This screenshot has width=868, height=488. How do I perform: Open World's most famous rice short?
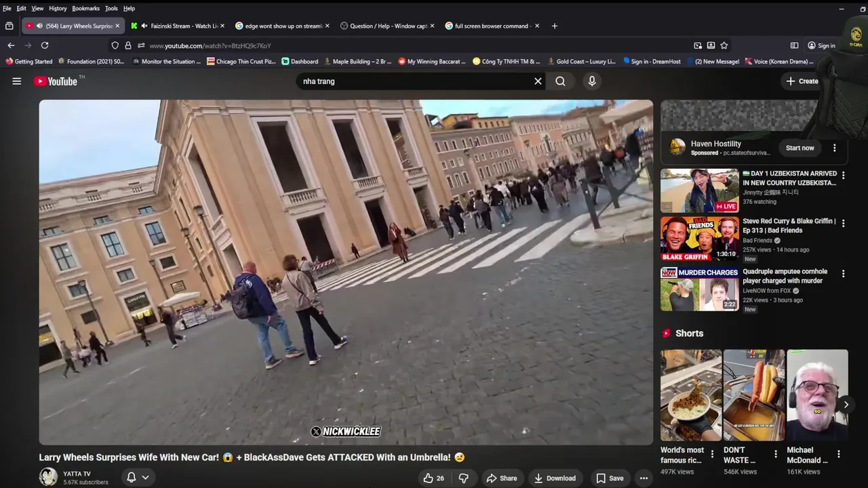691,395
